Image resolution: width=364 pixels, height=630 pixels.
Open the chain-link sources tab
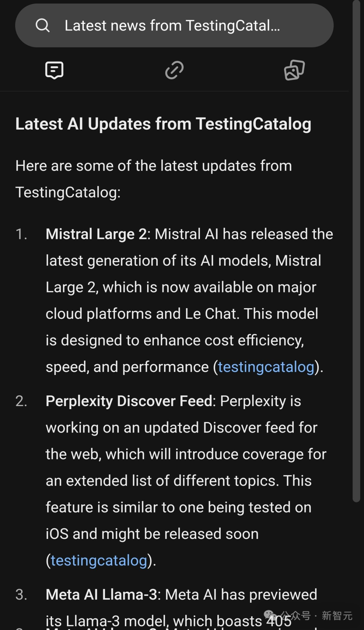[174, 70]
